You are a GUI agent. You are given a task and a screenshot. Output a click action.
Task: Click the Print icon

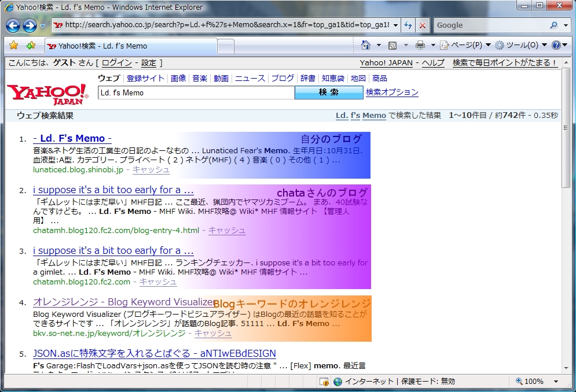coord(420,45)
